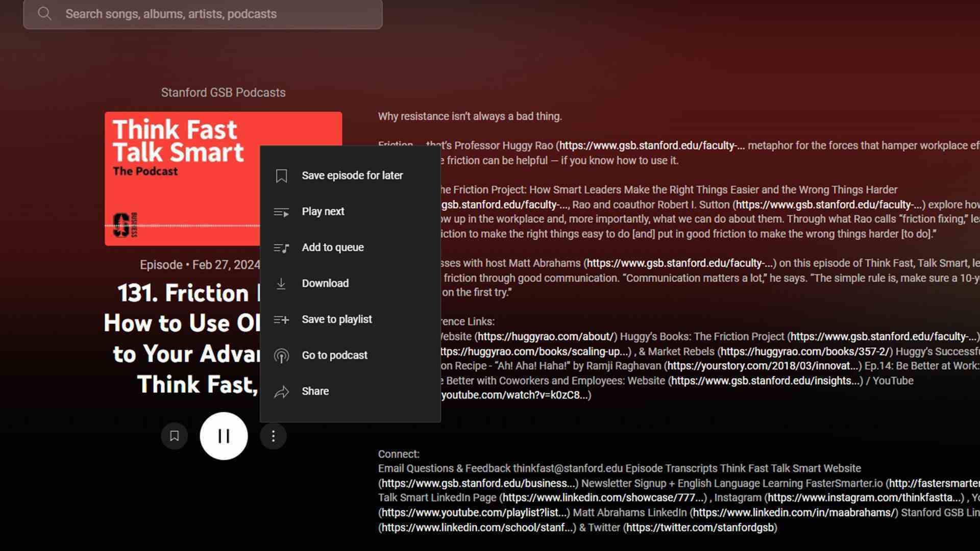Click the search magnifier icon
Image resolution: width=980 pixels, height=551 pixels.
click(44, 14)
